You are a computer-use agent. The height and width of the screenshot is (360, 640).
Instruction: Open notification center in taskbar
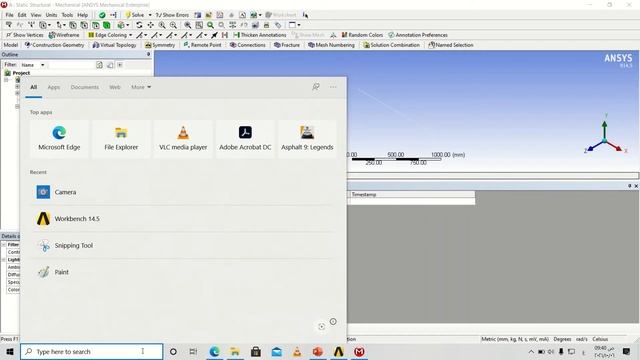627,351
